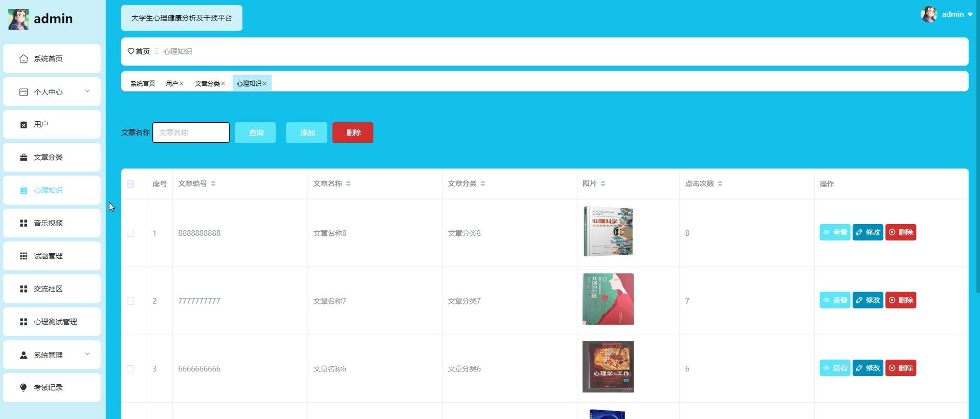Viewport: 980px width, 419px height.
Task: Close the 心理知识 tab with its X
Action: point(264,83)
